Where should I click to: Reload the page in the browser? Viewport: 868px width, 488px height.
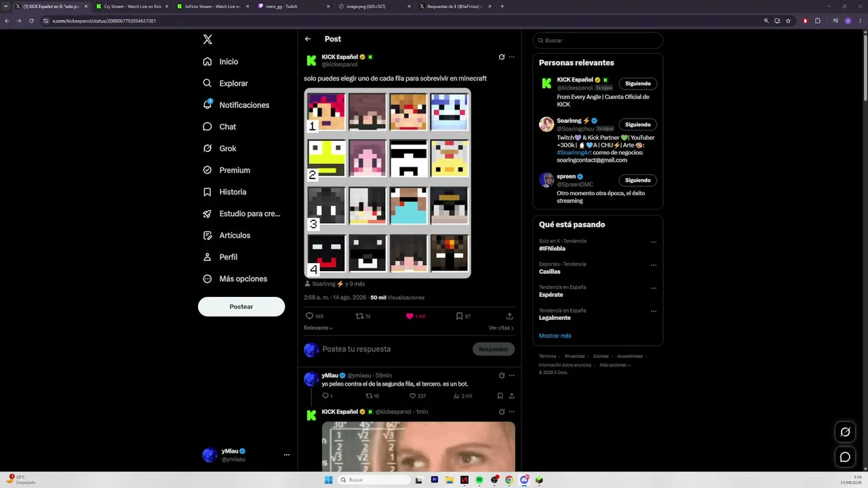31,21
